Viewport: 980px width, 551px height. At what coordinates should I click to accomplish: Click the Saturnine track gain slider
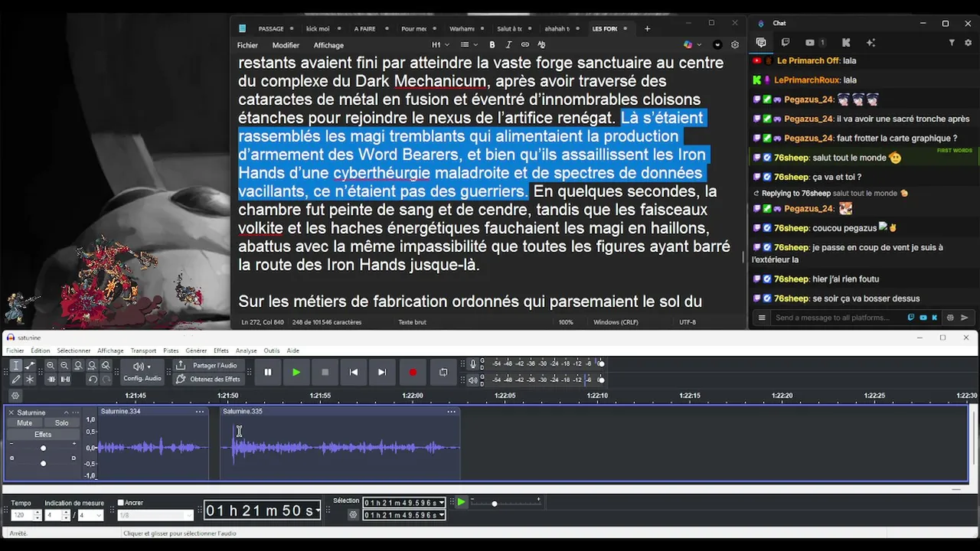43,448
